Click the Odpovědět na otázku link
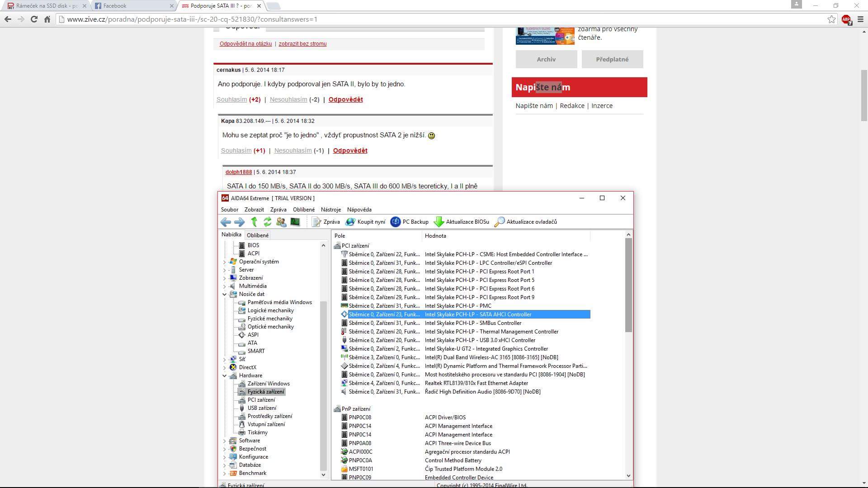The width and height of the screenshot is (868, 488). (245, 44)
